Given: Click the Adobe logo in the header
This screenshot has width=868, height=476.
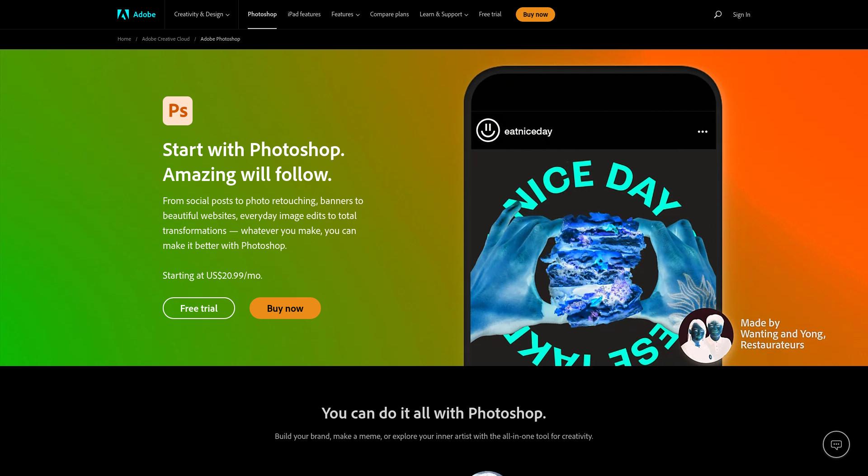Looking at the screenshot, I should [x=137, y=14].
